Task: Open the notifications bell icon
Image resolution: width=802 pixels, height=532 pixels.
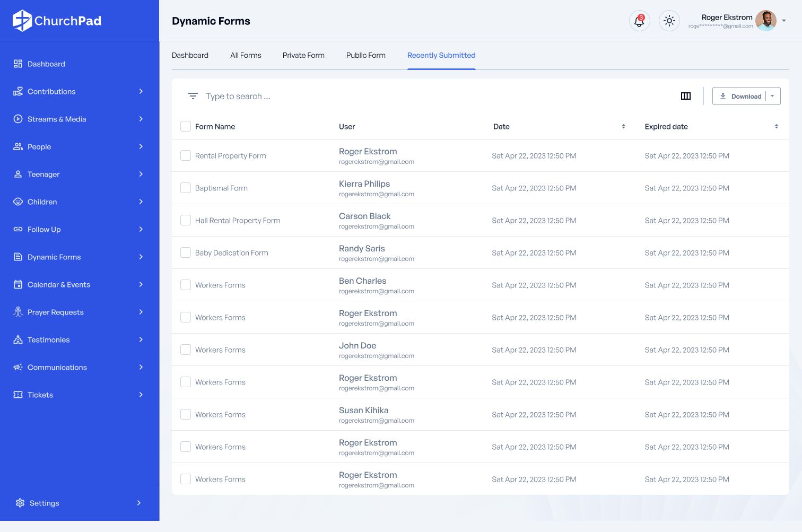Action: 639,21
